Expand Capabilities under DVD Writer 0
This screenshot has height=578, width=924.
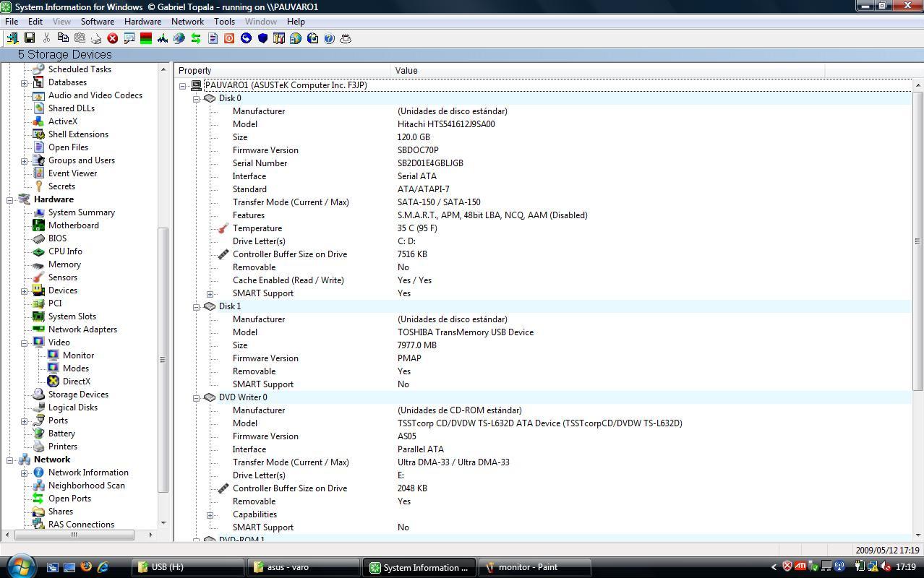coord(210,514)
